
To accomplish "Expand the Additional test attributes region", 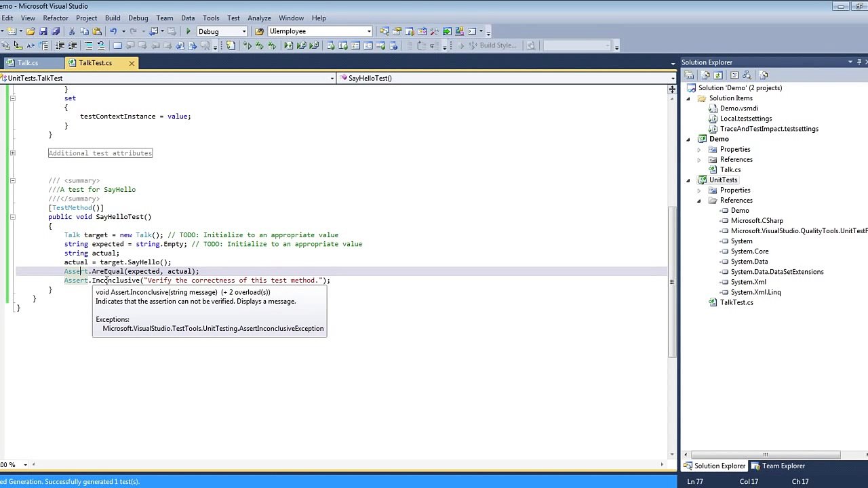I will coord(12,153).
